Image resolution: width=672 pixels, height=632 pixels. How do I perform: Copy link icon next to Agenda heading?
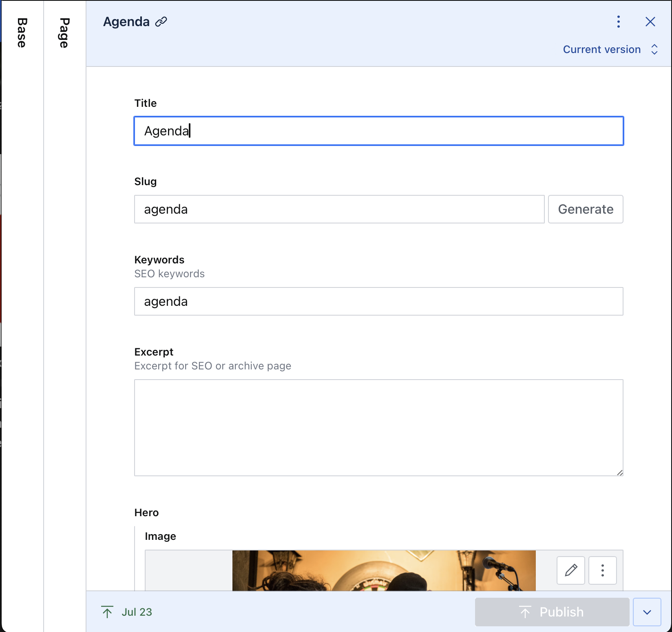(161, 22)
